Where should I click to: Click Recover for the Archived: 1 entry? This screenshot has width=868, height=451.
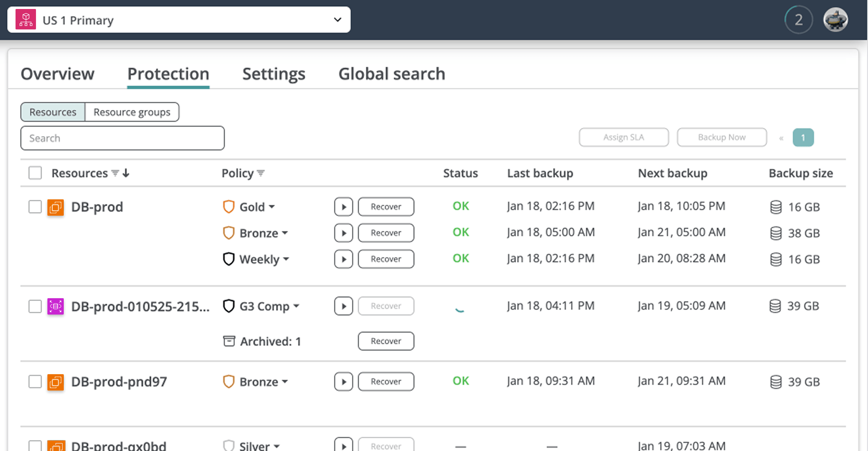click(386, 341)
